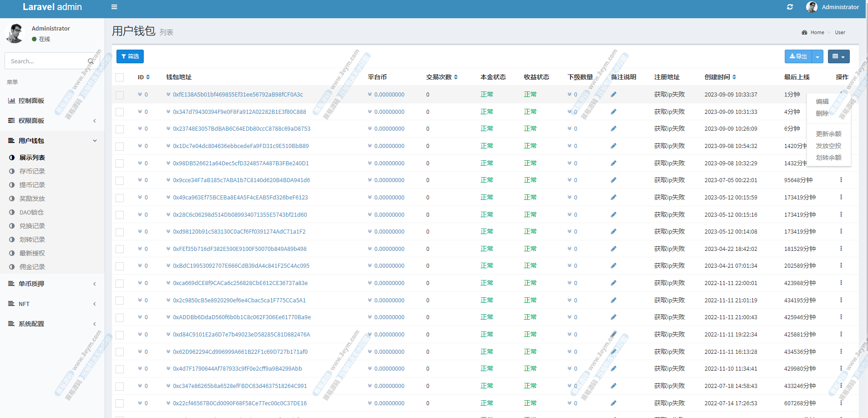Viewport: 868px width, 418px height.
Task: Click the search magnifier icon in sidebar
Action: click(x=91, y=61)
